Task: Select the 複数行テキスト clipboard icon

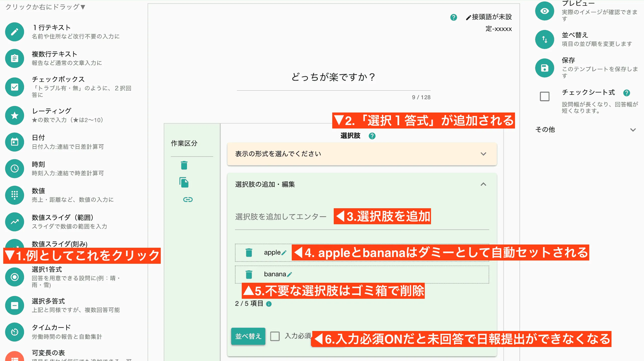Action: (x=14, y=58)
